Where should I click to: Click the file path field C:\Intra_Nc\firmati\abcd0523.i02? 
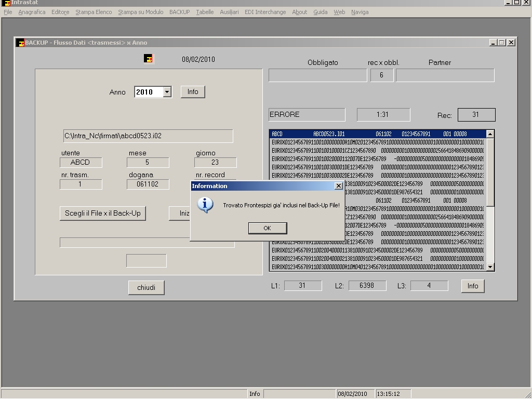[x=148, y=136]
